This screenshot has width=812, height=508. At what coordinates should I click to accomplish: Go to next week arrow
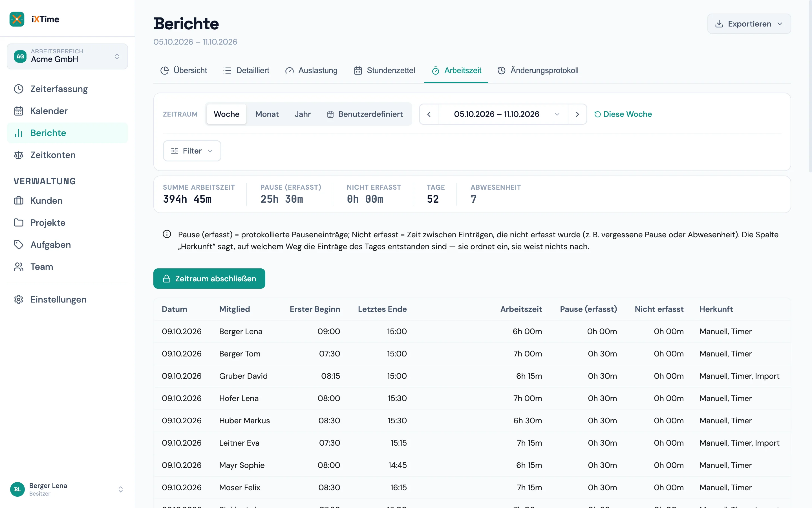pos(577,114)
